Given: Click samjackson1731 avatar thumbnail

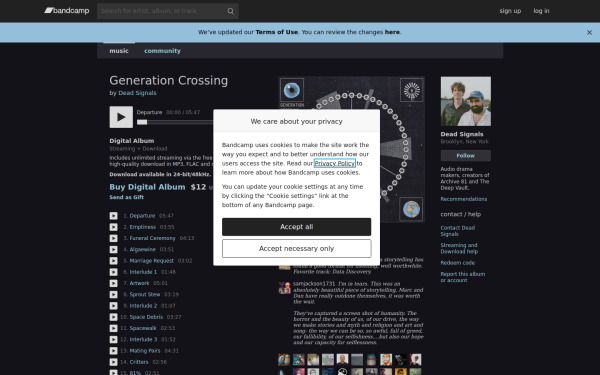Looking at the screenshot, I should pyautogui.click(x=284, y=288).
